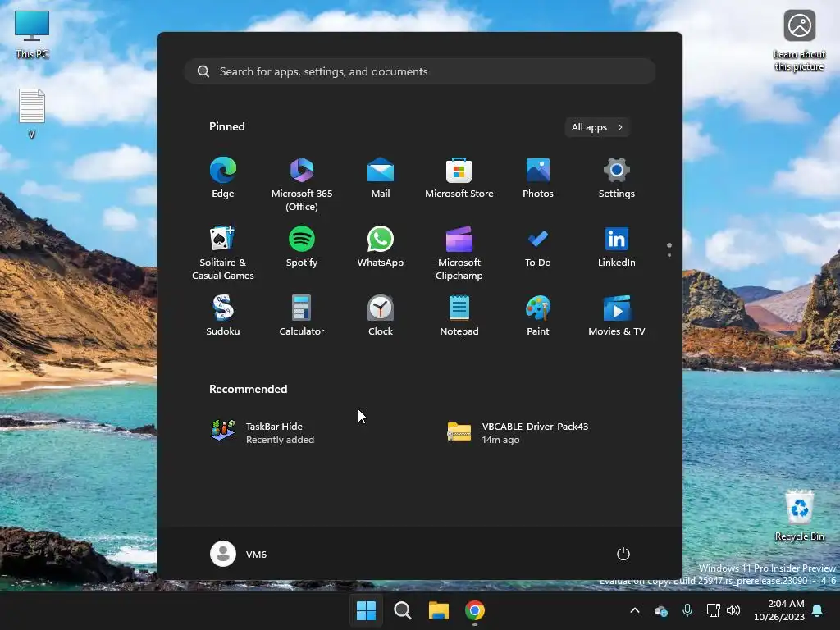
Task: Launch Spotify
Action: (x=302, y=247)
